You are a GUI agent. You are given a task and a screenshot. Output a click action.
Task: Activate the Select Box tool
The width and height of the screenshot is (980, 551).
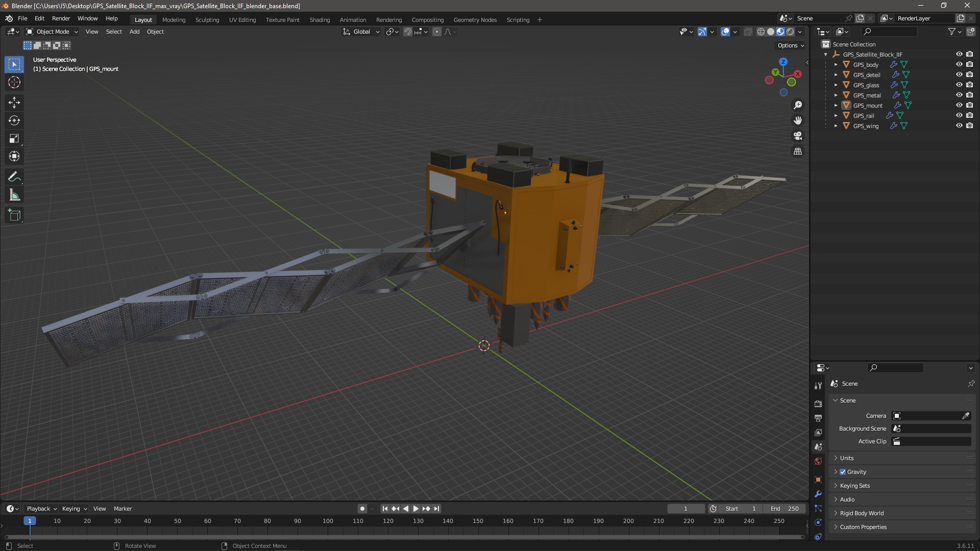[14, 64]
